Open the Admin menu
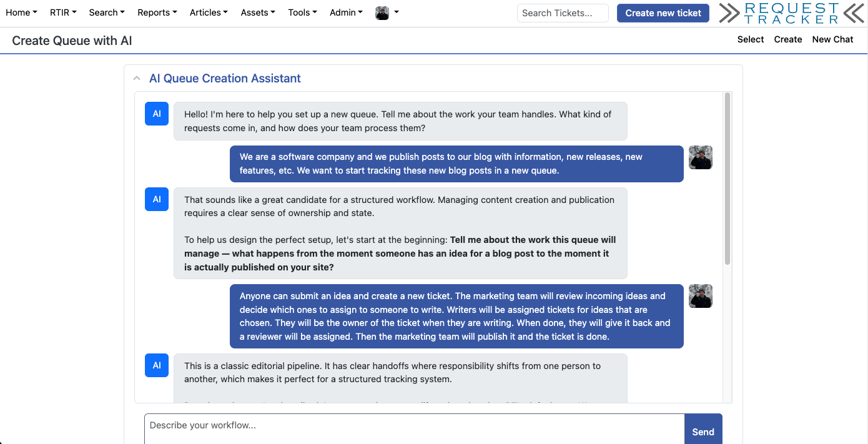 click(346, 12)
